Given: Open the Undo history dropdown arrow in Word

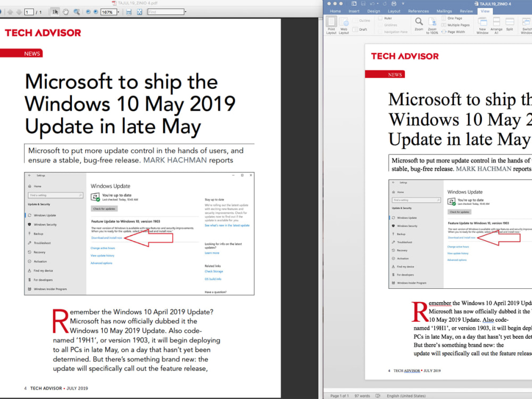Looking at the screenshot, I should [378, 3].
